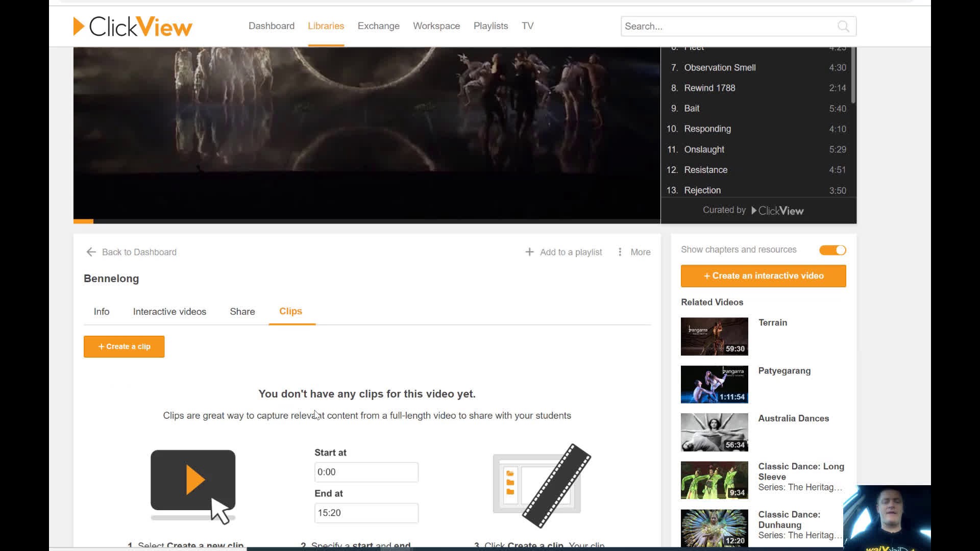Open the three-dot More menu

pyautogui.click(x=634, y=252)
